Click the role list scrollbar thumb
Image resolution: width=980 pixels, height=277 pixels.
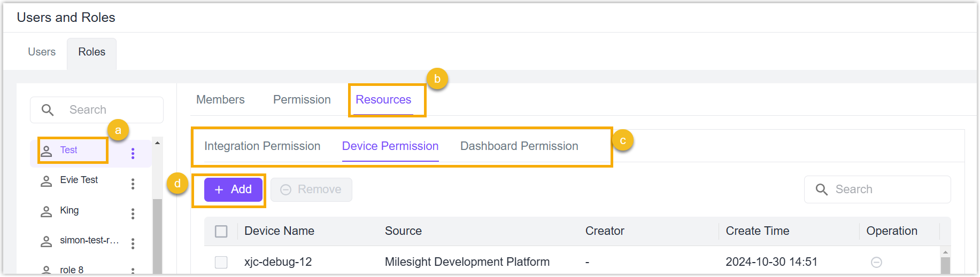157,236
